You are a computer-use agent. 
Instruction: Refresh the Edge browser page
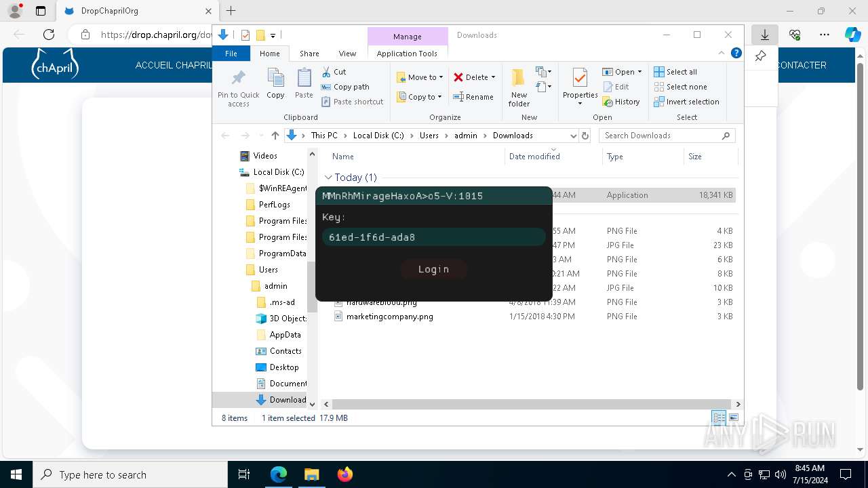(49, 35)
